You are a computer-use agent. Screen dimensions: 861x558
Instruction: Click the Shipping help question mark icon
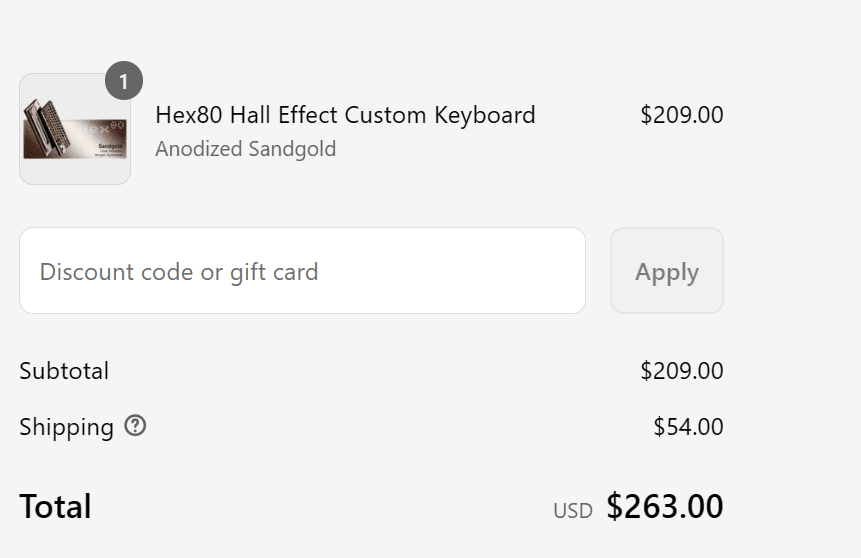(x=135, y=426)
